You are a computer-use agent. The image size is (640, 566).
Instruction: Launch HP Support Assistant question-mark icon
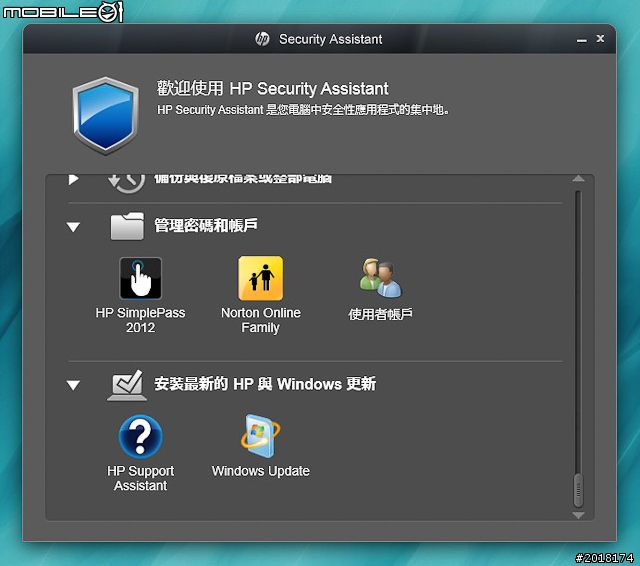click(x=140, y=436)
